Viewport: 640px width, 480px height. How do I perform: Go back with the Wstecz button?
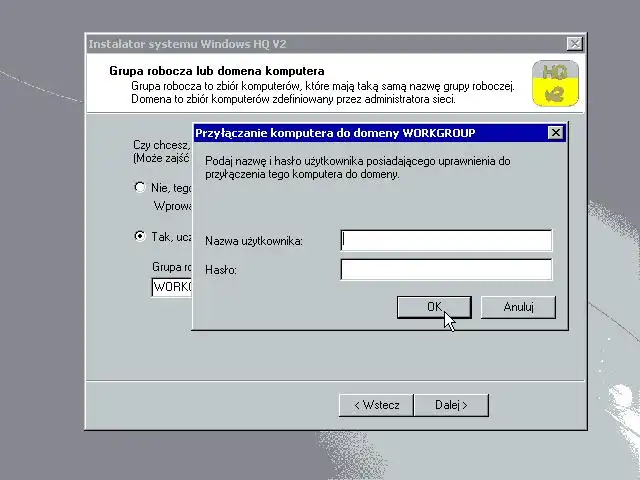point(376,405)
